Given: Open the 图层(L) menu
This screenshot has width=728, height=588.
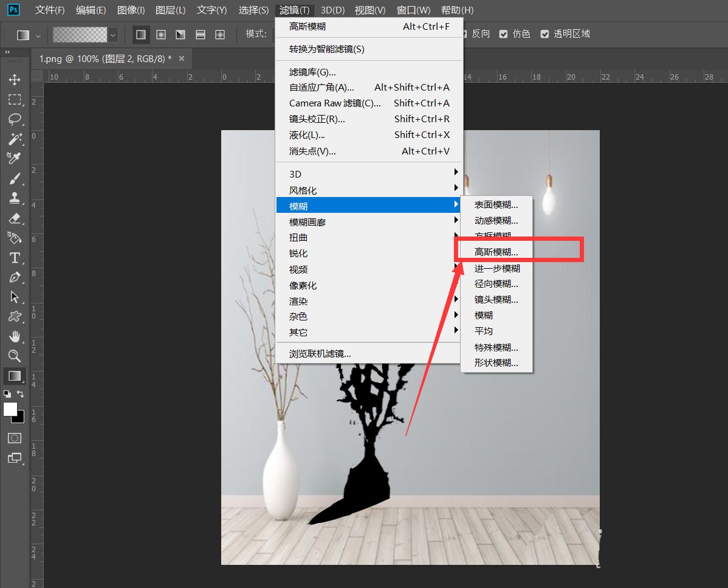Looking at the screenshot, I should [x=171, y=10].
